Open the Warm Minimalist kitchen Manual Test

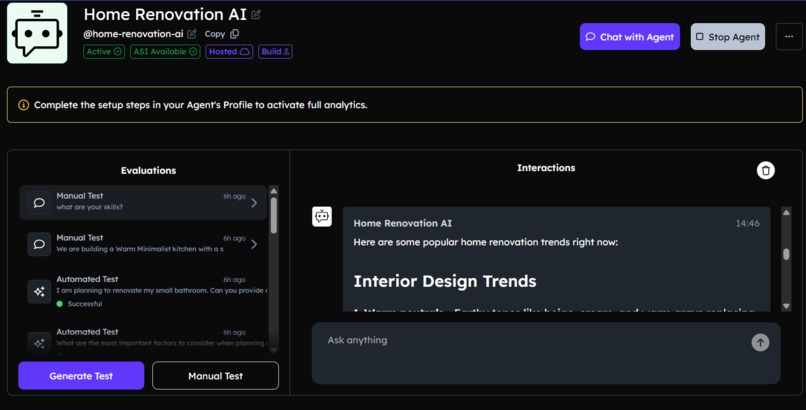pyautogui.click(x=143, y=244)
